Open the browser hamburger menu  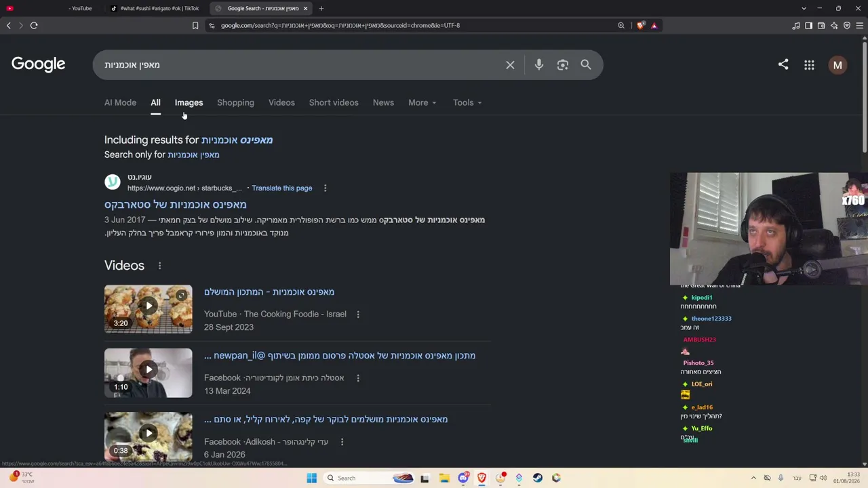pyautogui.click(x=860, y=26)
